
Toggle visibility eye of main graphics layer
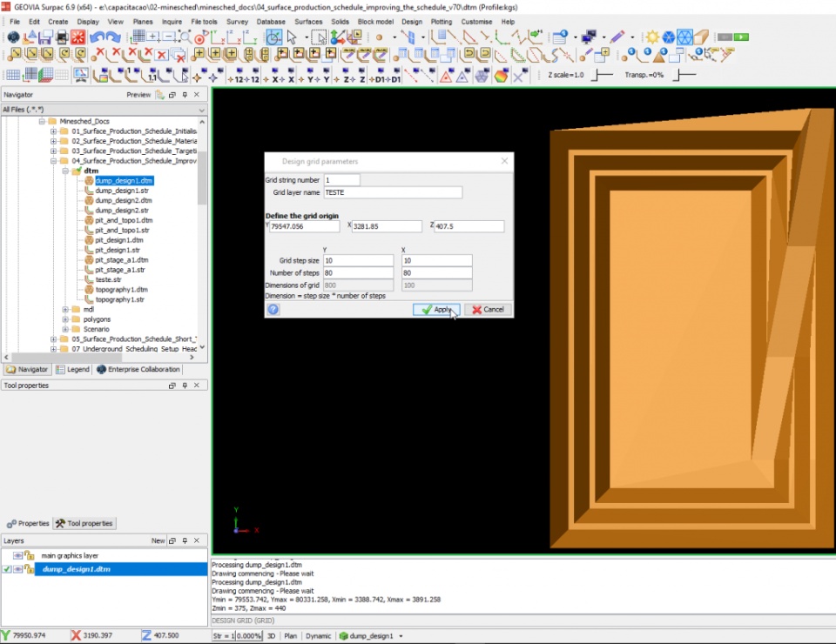[17, 555]
